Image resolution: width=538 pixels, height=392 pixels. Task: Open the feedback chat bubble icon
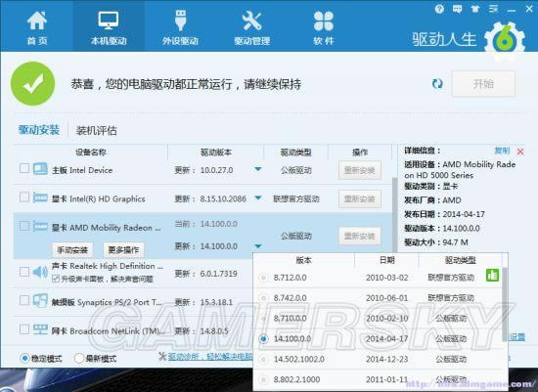457,9
